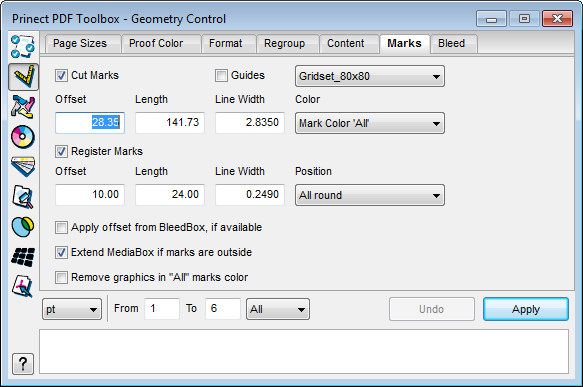Click the Geometry Control ruler-checkmark icon

23,77
